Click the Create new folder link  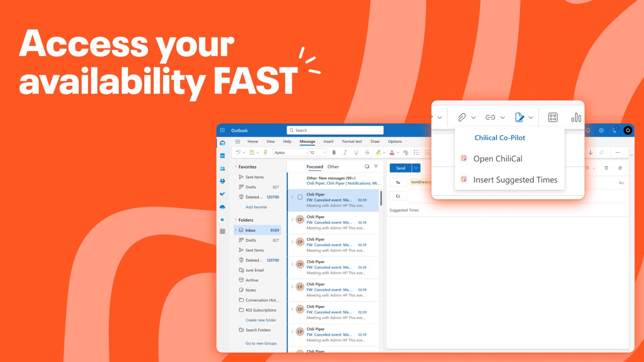[x=261, y=320]
